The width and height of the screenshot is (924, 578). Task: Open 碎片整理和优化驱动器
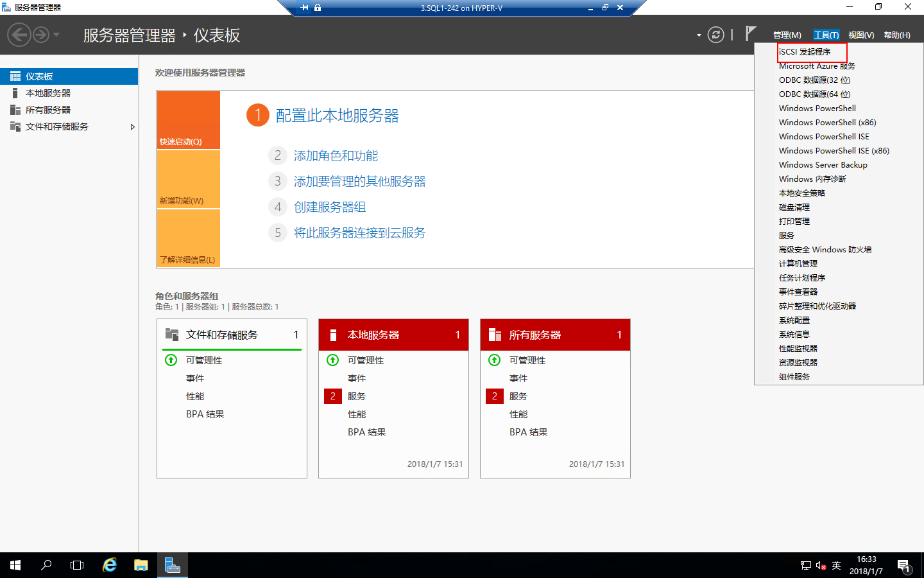817,306
